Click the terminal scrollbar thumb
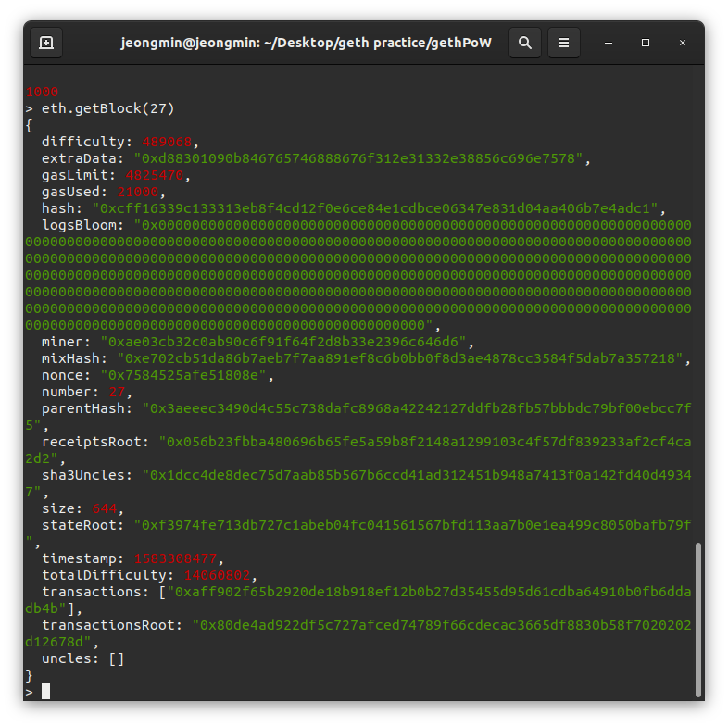The image size is (728, 727). point(697,620)
